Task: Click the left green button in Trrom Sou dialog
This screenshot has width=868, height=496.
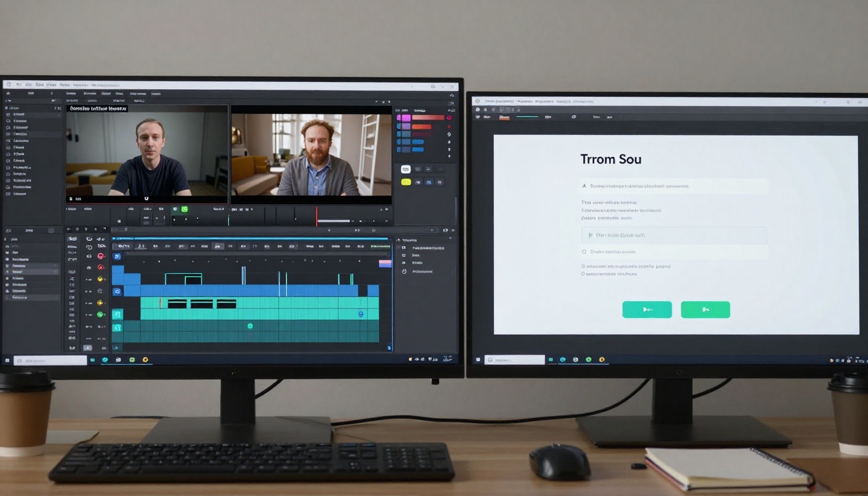Action: 647,309
